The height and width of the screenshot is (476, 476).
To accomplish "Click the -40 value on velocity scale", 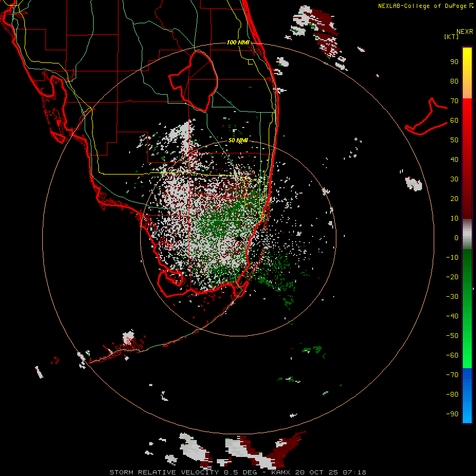I will pyautogui.click(x=452, y=316).
